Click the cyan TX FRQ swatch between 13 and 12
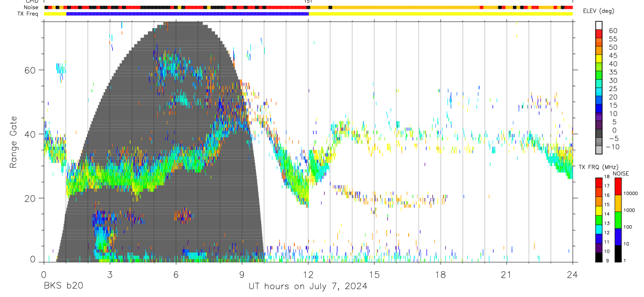This screenshot has height=297, width=644. tap(598, 229)
